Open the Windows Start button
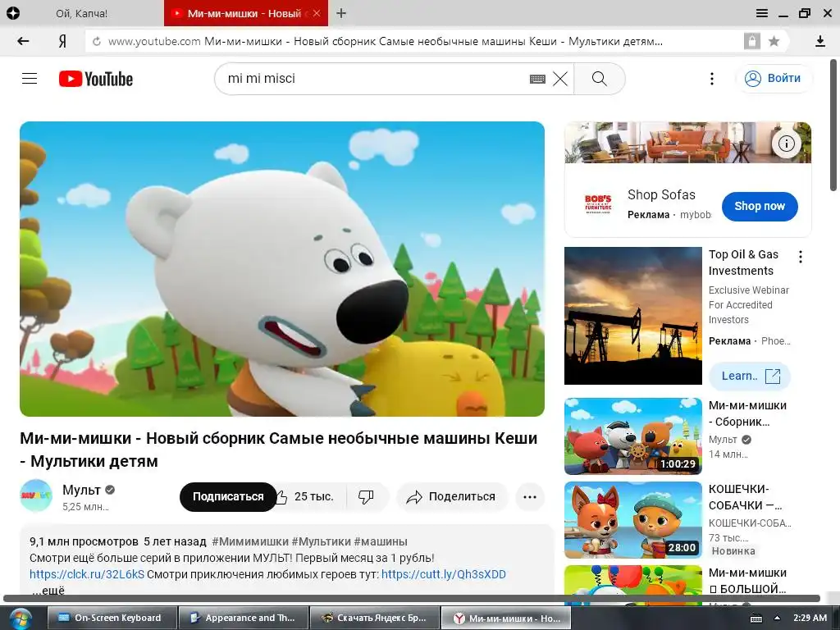 click(20, 619)
